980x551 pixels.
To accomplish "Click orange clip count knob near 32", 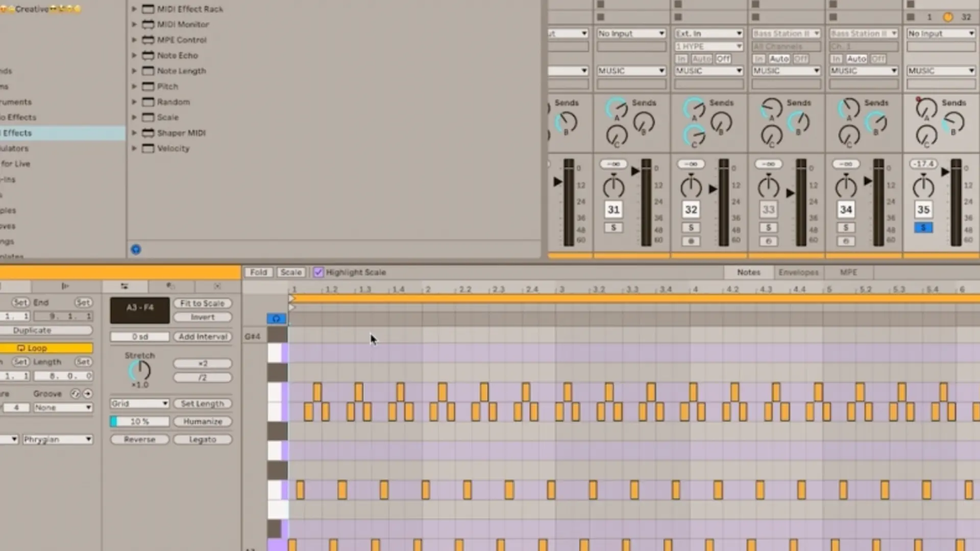I will [948, 17].
